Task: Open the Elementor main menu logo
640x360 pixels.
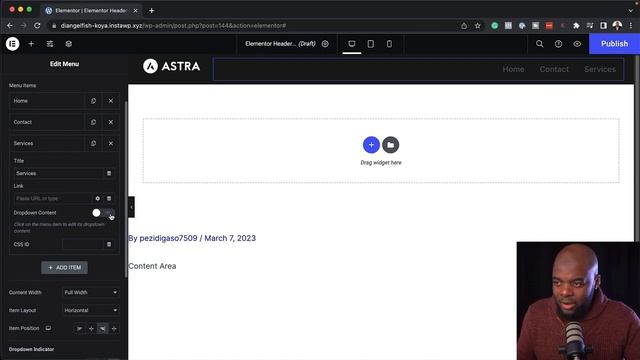Action: pyautogui.click(x=12, y=44)
